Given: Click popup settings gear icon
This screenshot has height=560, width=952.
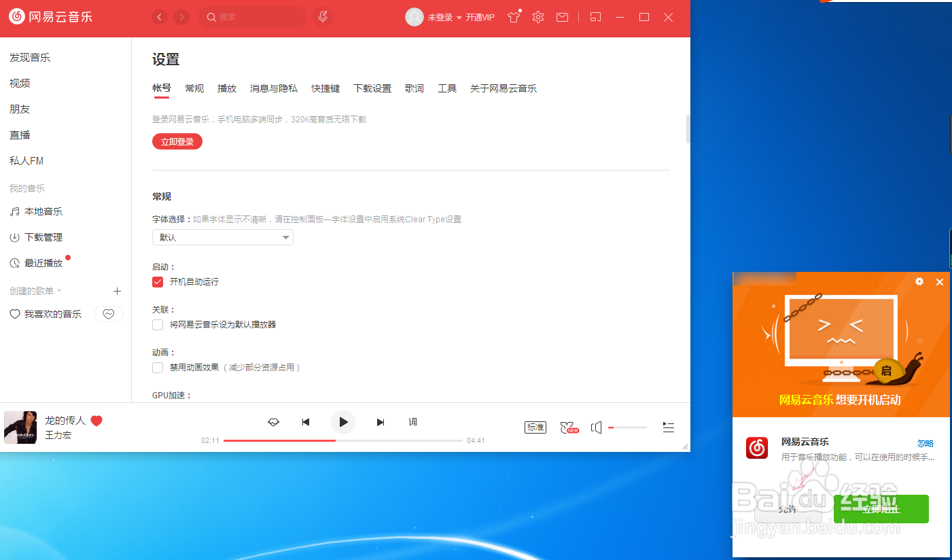Looking at the screenshot, I should (x=919, y=281).
